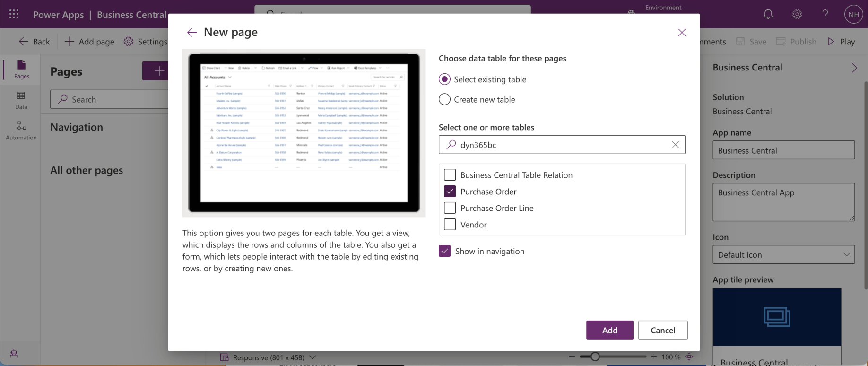Disable Show in navigation checkbox
Screen dimensions: 868x366
[x=444, y=251]
